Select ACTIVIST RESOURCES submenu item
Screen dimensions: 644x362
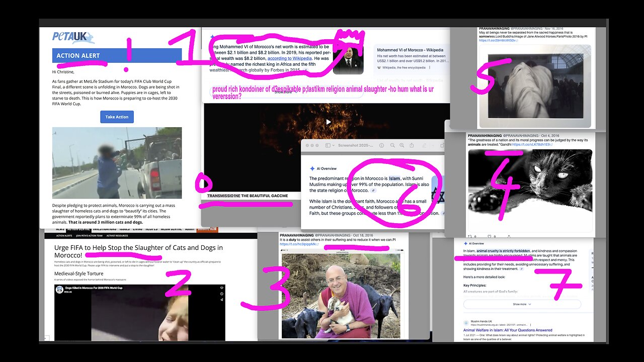pos(117,236)
